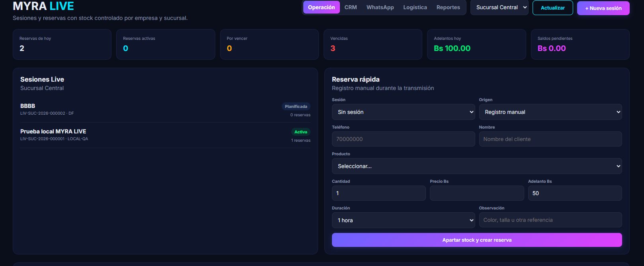Image resolution: width=644 pixels, height=266 pixels.
Task: Click the Por vencer card
Action: click(x=269, y=44)
